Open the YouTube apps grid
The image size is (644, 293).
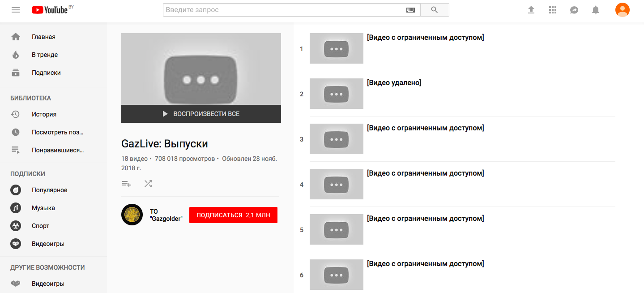(553, 10)
